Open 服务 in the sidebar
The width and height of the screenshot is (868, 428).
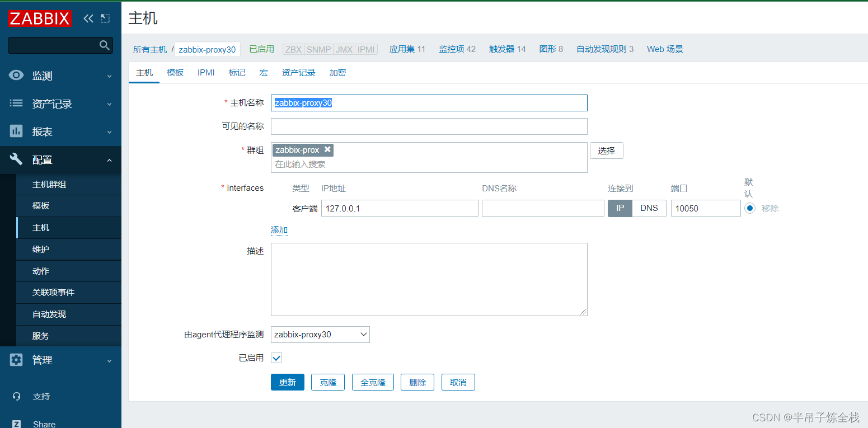[69, 336]
